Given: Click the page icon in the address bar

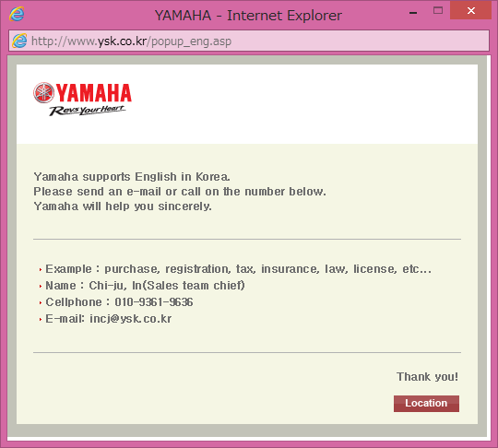Looking at the screenshot, I should pyautogui.click(x=19, y=41).
